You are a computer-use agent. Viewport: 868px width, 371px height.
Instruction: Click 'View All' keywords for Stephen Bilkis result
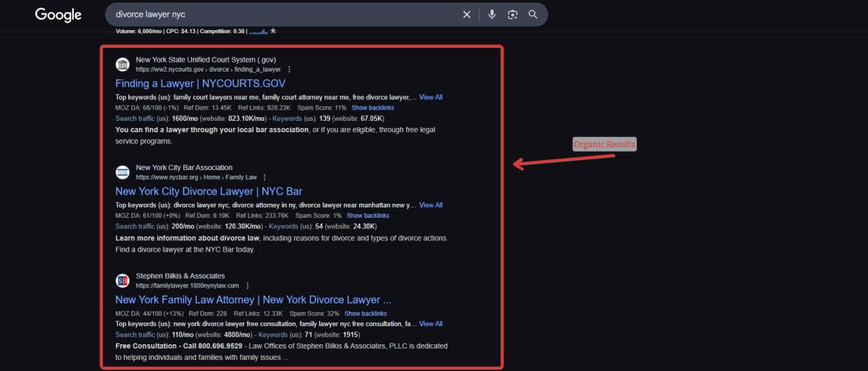430,324
